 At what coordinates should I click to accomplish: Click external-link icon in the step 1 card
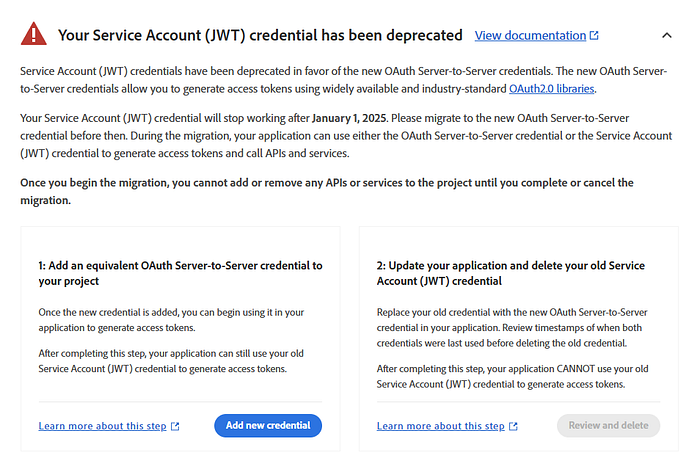tap(176, 426)
